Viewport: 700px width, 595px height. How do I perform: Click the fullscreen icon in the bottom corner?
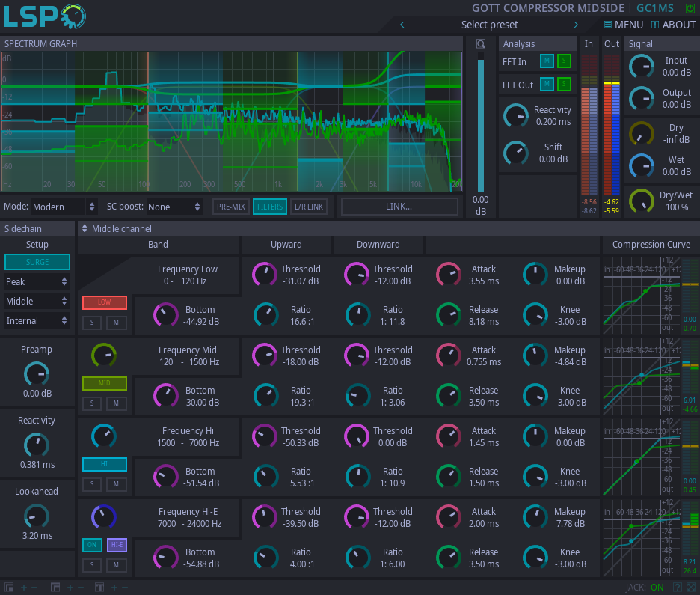(691, 588)
